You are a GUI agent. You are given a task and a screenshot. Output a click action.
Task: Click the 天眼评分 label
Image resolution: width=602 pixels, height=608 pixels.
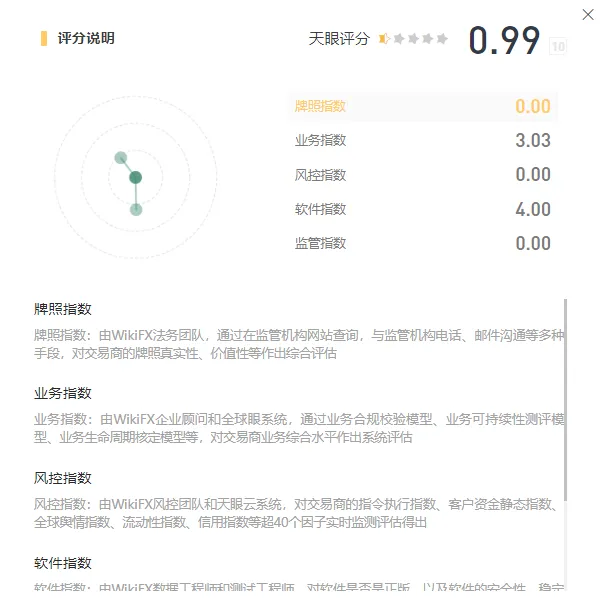point(339,38)
